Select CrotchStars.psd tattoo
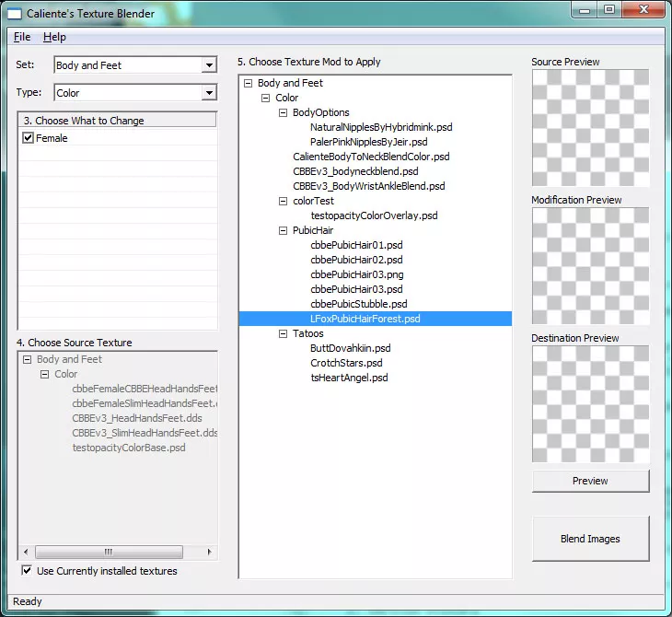Image resolution: width=672 pixels, height=617 pixels. [x=346, y=363]
